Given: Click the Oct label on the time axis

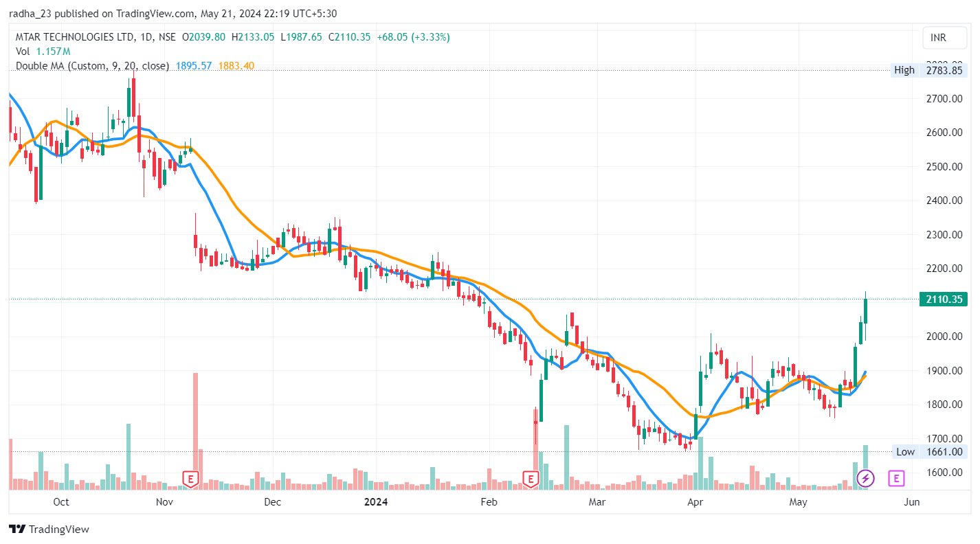Looking at the screenshot, I should coord(61,502).
